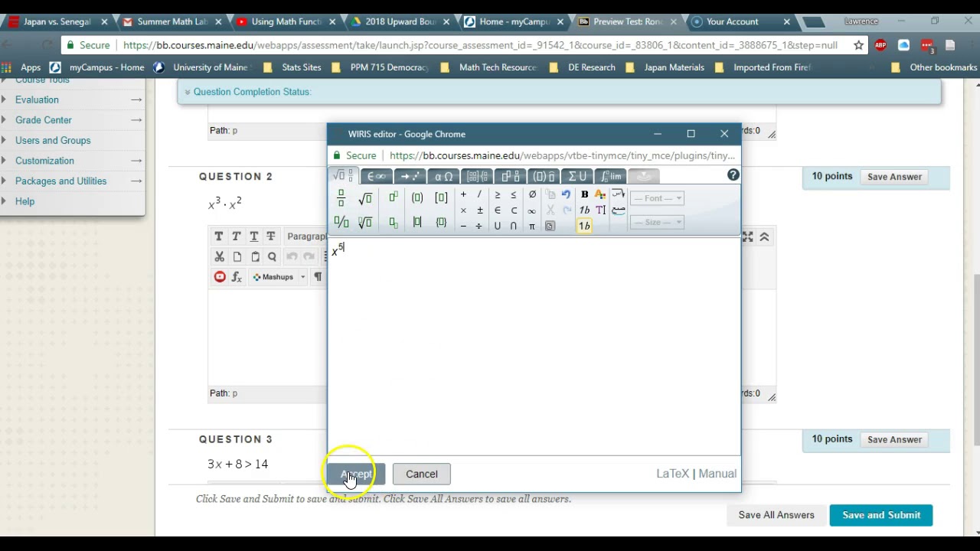Screen dimensions: 980x551
Task: Insert a square root symbol
Action: click(365, 199)
